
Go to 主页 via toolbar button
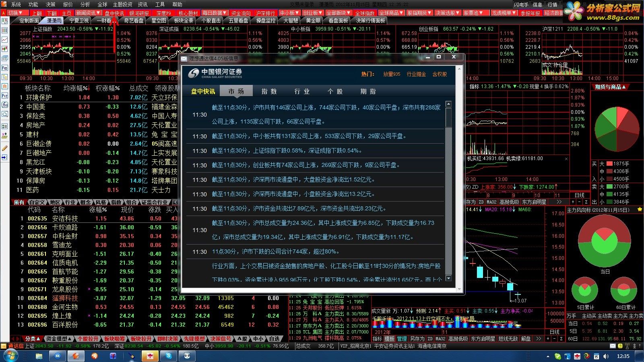(x=67, y=13)
